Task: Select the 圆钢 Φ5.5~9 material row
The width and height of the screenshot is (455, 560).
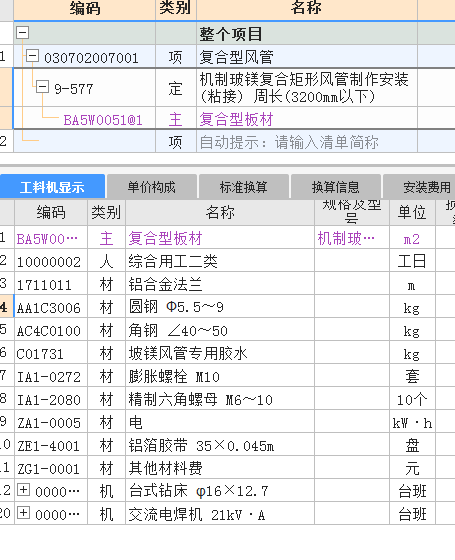Action: click(220, 307)
